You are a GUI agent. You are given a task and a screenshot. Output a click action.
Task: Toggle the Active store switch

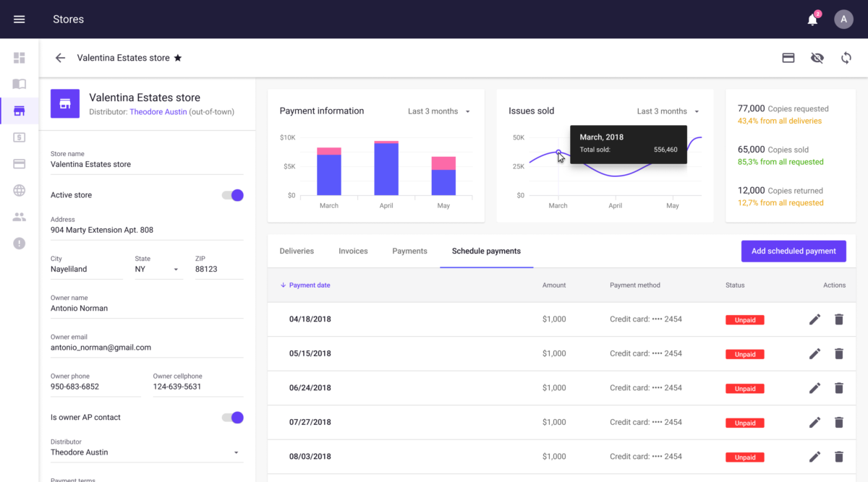click(x=232, y=195)
